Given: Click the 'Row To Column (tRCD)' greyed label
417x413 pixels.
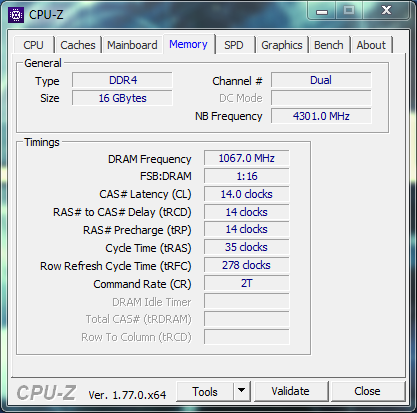Looking at the screenshot, I should click(x=136, y=337).
